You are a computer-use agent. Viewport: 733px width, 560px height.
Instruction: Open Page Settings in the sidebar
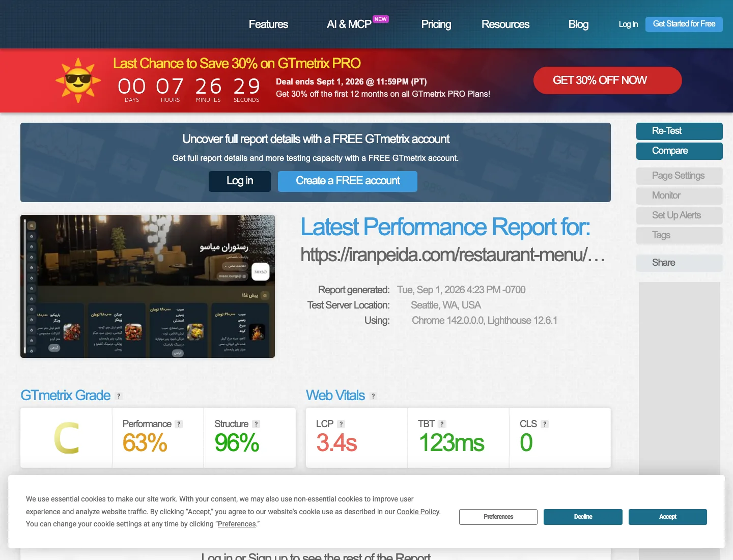[x=680, y=176]
